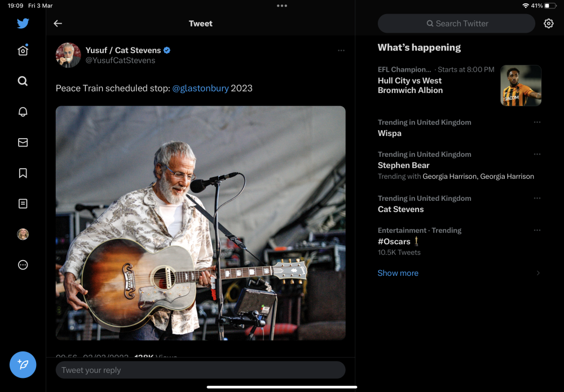
Task: Tap the battery status indicator
Action: (549, 6)
